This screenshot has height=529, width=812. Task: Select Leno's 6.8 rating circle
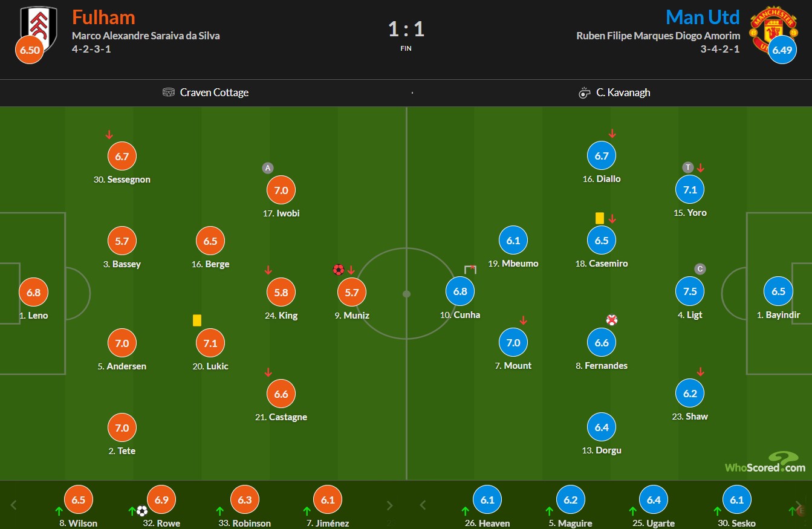pos(33,292)
